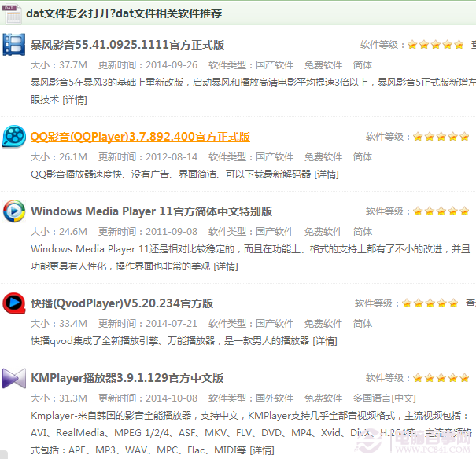476x459 pixels.
Task: Click 大小:37.7M text
Action: pyautogui.click(x=59, y=65)
